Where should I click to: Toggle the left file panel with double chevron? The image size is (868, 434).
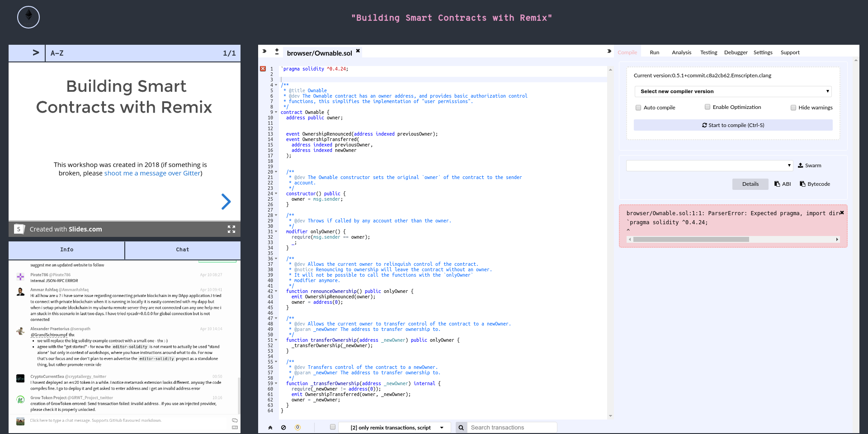(264, 52)
